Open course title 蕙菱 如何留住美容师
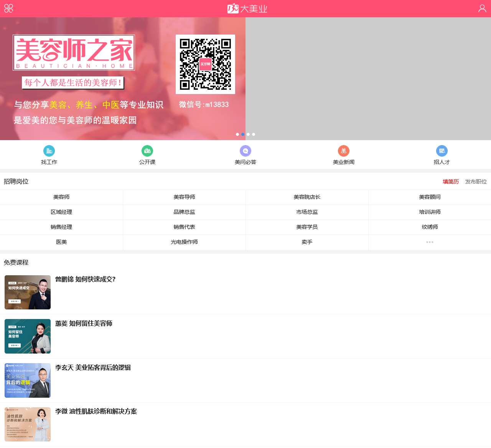This screenshot has width=491, height=448. 84,323
